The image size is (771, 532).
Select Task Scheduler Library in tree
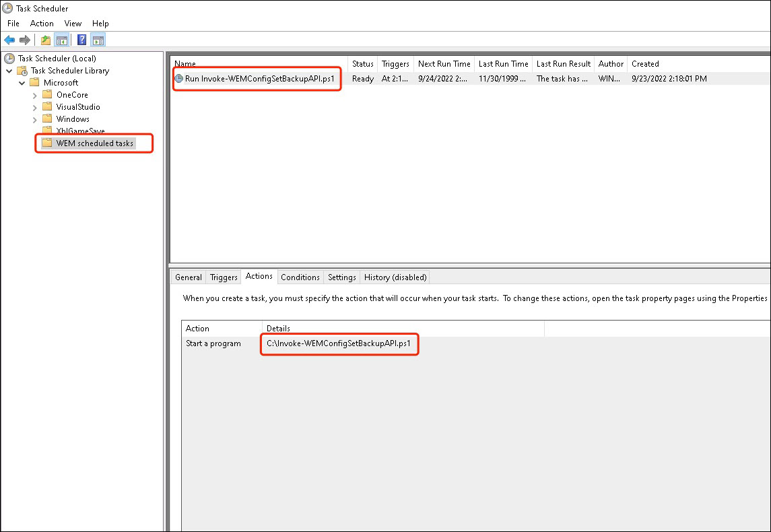tap(70, 71)
